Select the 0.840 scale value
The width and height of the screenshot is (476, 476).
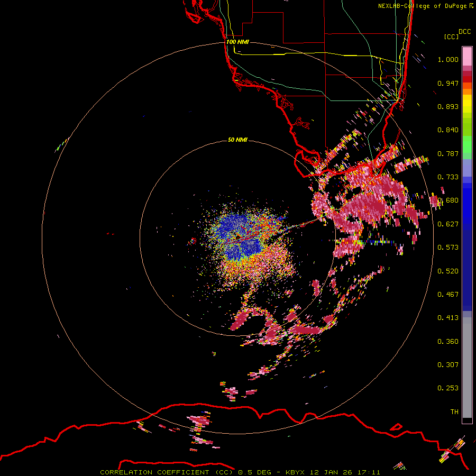tap(448, 130)
